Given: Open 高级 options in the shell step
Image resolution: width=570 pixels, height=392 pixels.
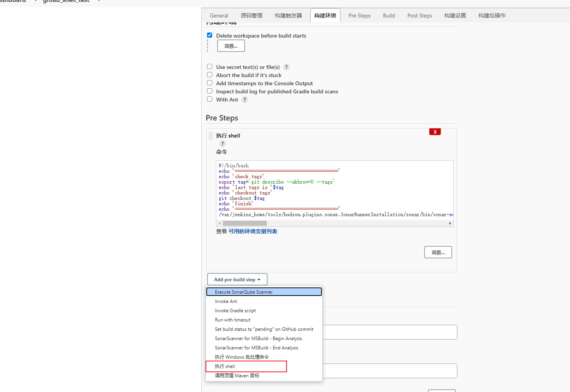Looking at the screenshot, I should pos(438,252).
